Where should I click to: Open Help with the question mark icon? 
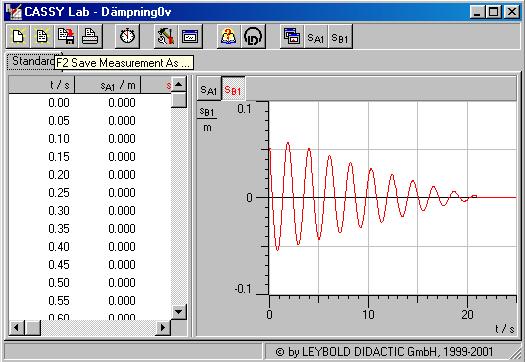(229, 36)
